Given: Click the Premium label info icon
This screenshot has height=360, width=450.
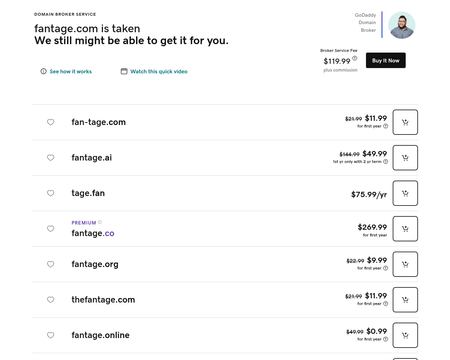Looking at the screenshot, I should tap(100, 222).
